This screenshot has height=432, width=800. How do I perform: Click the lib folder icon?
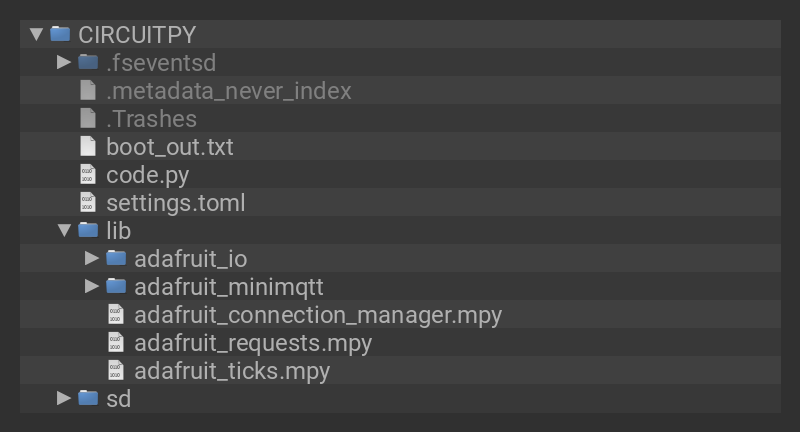[88, 230]
